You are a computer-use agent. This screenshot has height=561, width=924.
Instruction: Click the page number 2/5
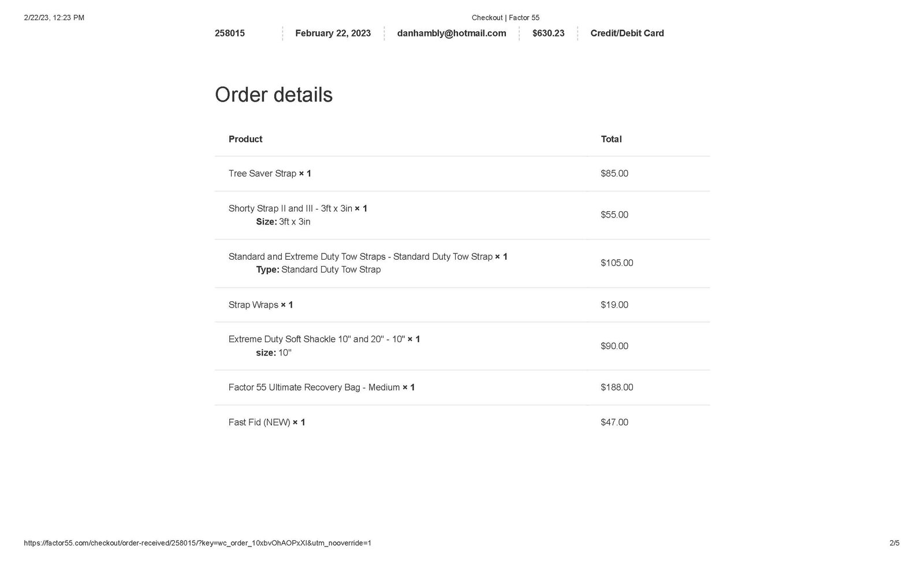tap(895, 543)
